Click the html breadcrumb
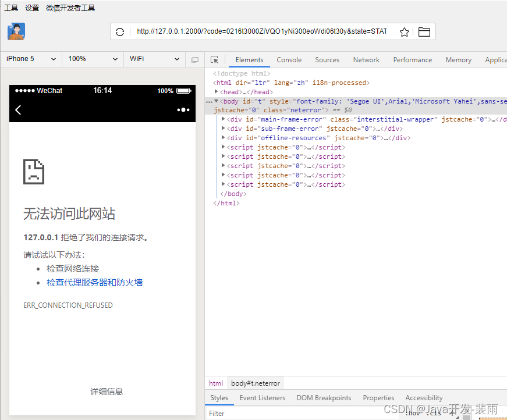The image size is (507, 420). (x=216, y=383)
